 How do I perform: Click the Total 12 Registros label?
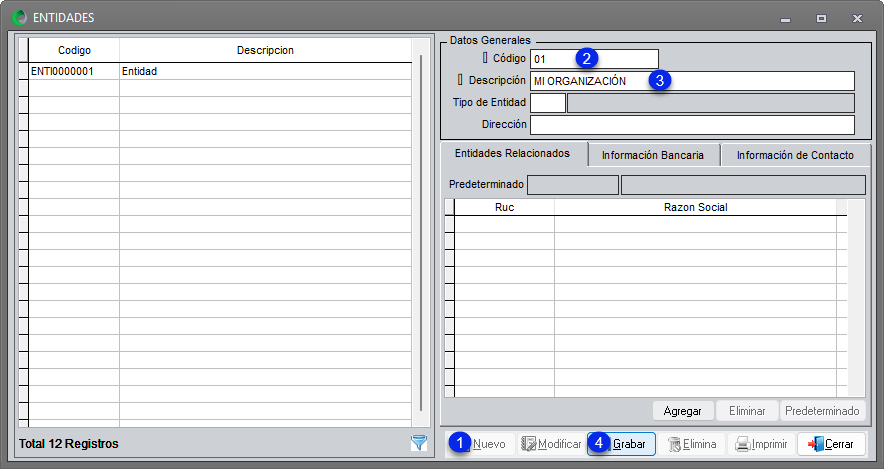pos(69,444)
